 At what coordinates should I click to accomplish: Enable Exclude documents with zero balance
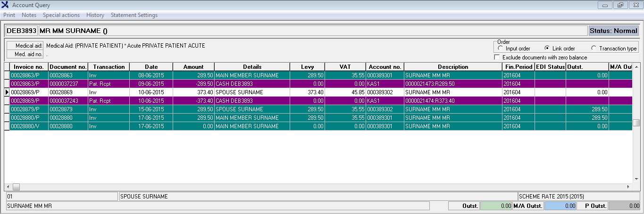pyautogui.click(x=497, y=58)
